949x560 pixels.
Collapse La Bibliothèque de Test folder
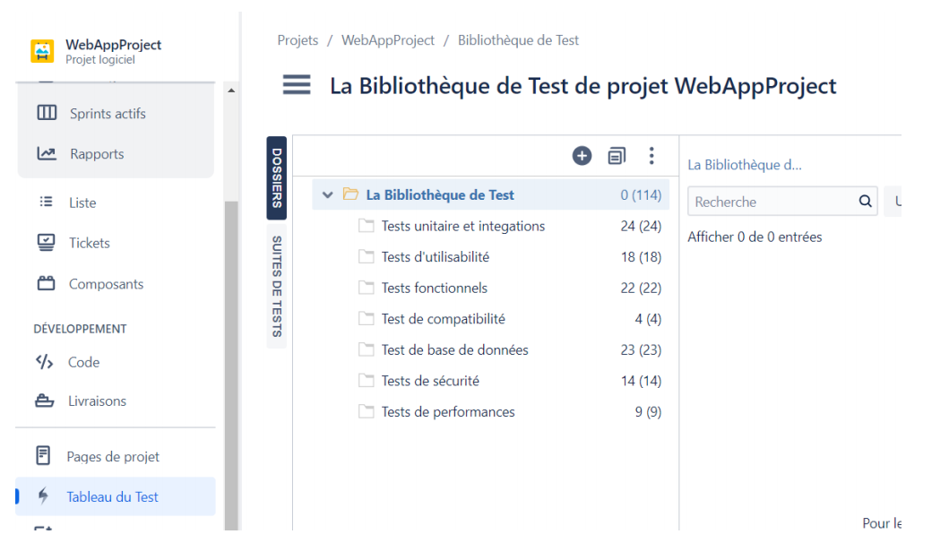[x=327, y=195]
